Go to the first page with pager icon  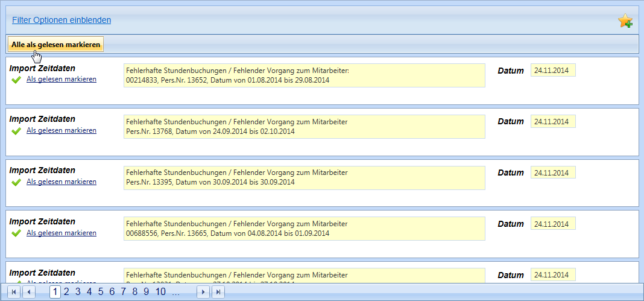click(x=14, y=292)
